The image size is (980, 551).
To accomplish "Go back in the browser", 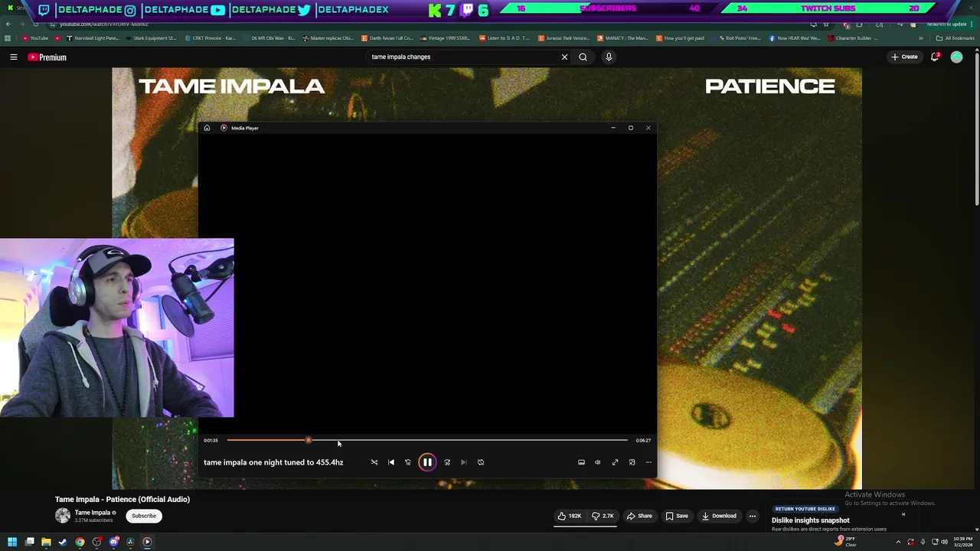I will [x=8, y=24].
